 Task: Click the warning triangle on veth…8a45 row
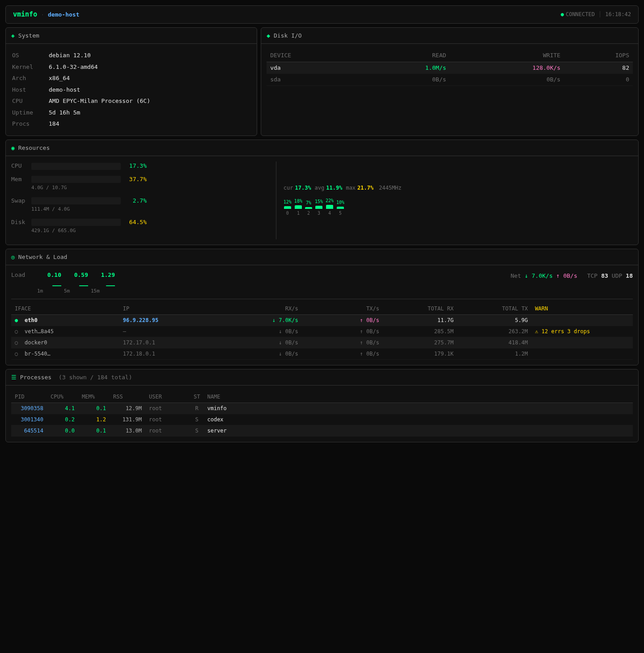point(536,331)
